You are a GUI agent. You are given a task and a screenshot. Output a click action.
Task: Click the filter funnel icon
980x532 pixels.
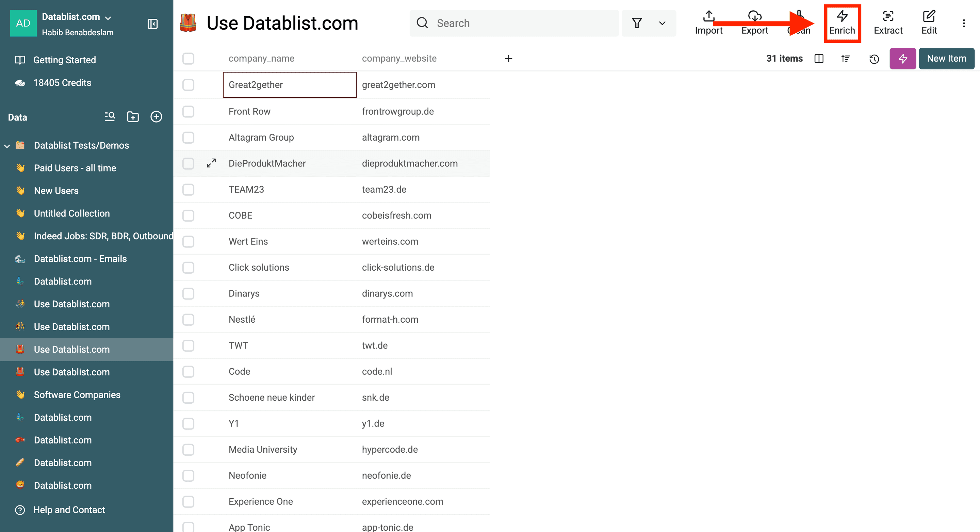(637, 23)
